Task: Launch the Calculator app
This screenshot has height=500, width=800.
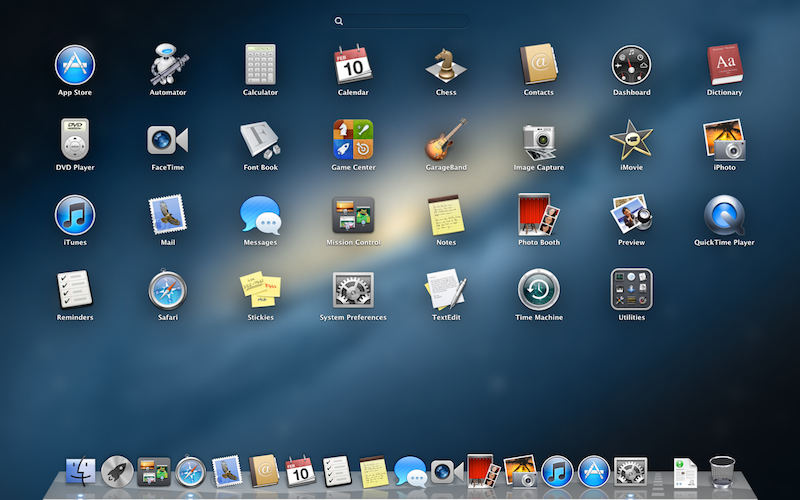Action: pyautogui.click(x=260, y=65)
